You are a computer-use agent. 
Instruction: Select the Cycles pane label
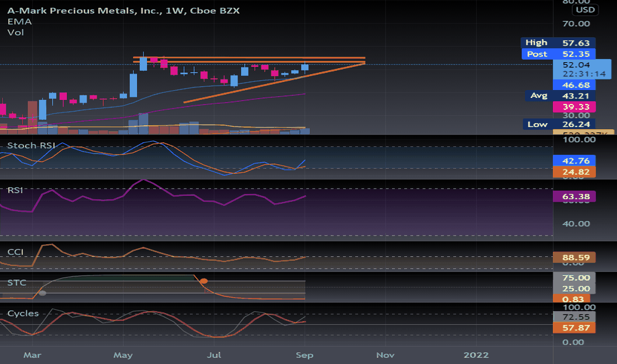pyautogui.click(x=23, y=314)
